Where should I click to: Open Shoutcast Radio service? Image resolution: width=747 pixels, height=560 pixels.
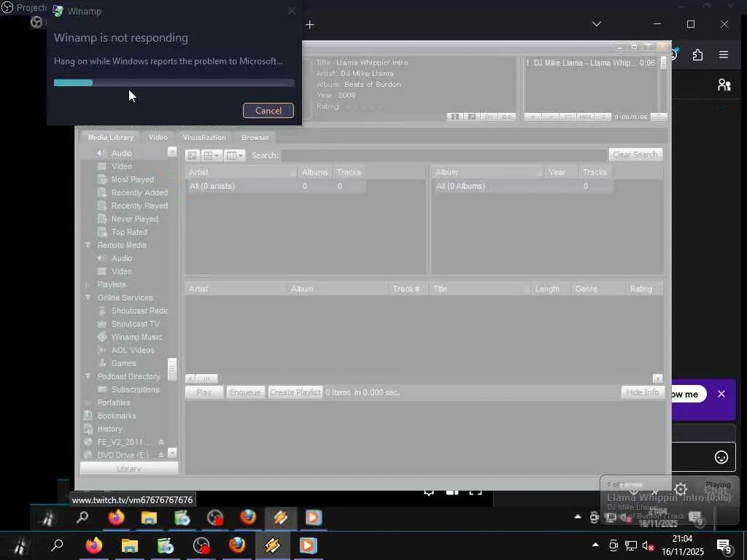coord(139,311)
